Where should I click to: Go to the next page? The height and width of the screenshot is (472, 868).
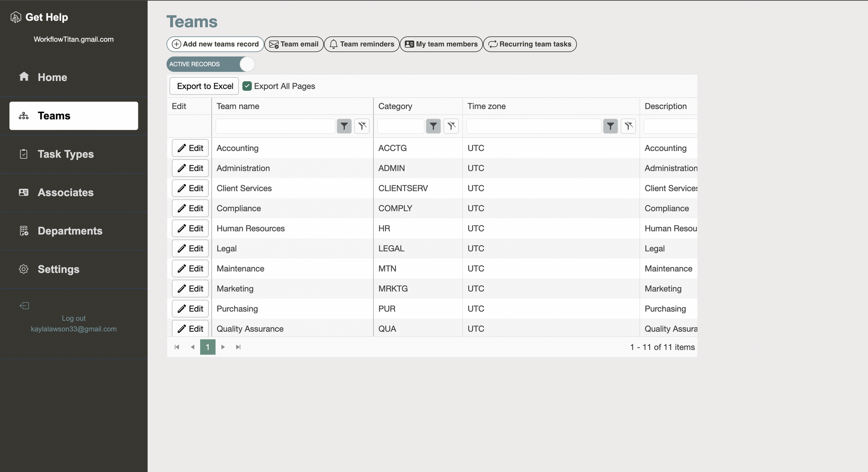point(223,347)
